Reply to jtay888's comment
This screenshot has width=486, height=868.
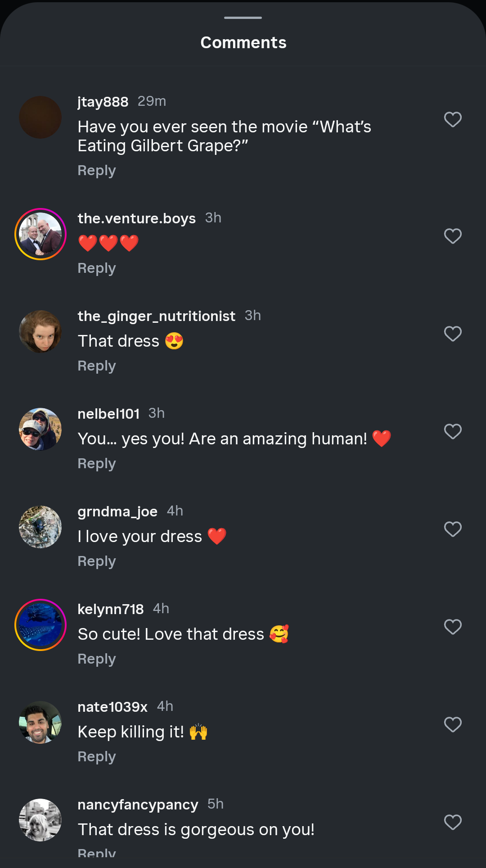pyautogui.click(x=97, y=171)
